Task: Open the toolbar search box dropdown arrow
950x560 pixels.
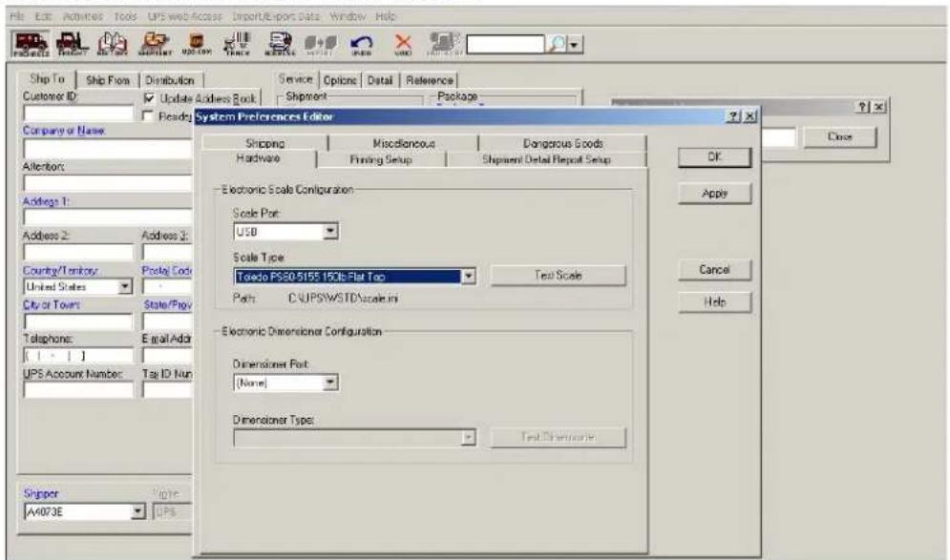Action: click(575, 44)
